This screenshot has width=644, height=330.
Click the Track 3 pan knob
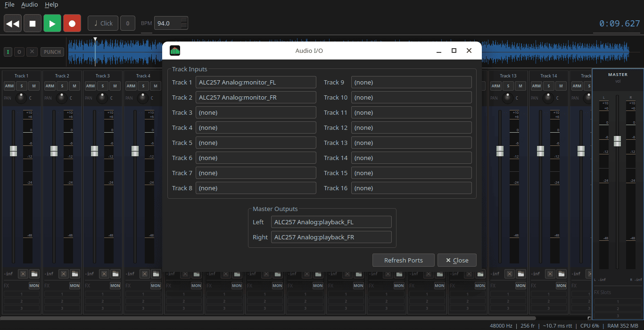102,98
